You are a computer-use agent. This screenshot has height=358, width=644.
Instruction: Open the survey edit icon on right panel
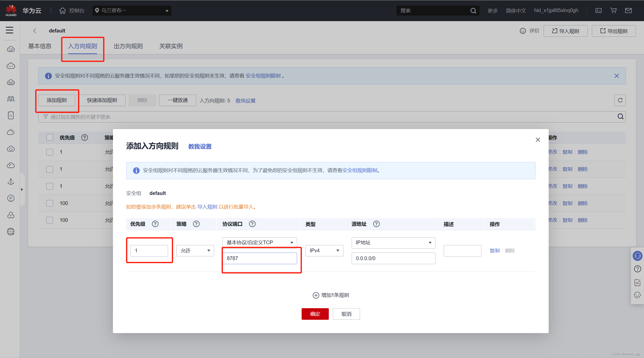coord(637,283)
